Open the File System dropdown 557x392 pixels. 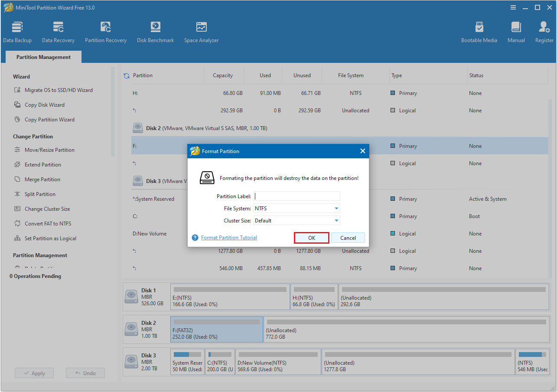(x=296, y=208)
